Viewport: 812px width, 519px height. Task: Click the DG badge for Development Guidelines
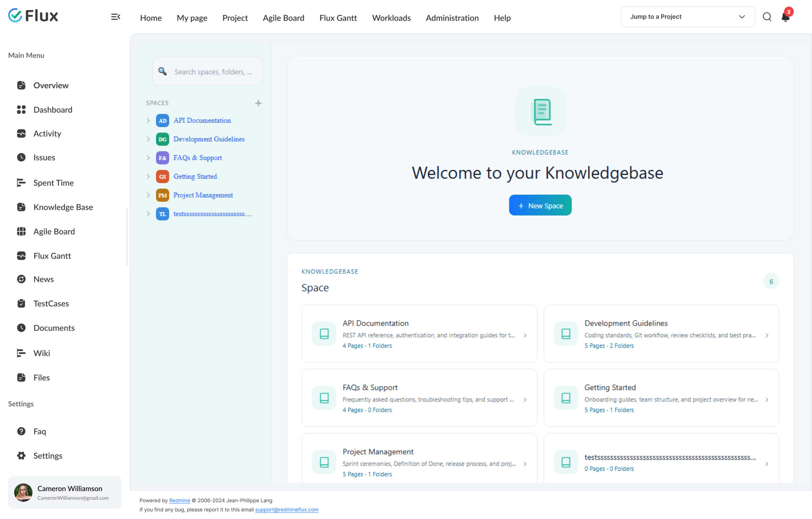[x=162, y=139]
